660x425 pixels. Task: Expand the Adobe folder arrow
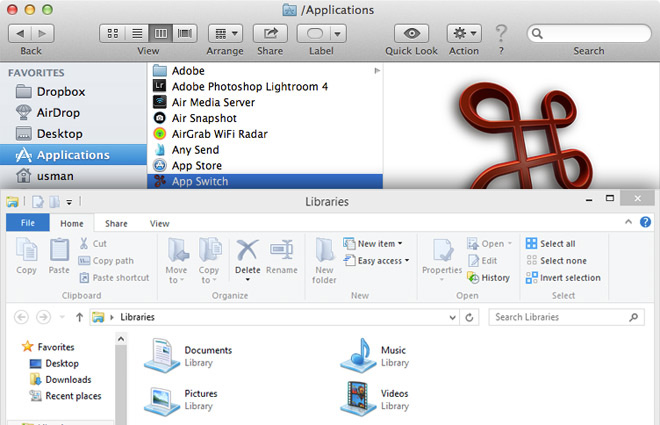[x=377, y=71]
